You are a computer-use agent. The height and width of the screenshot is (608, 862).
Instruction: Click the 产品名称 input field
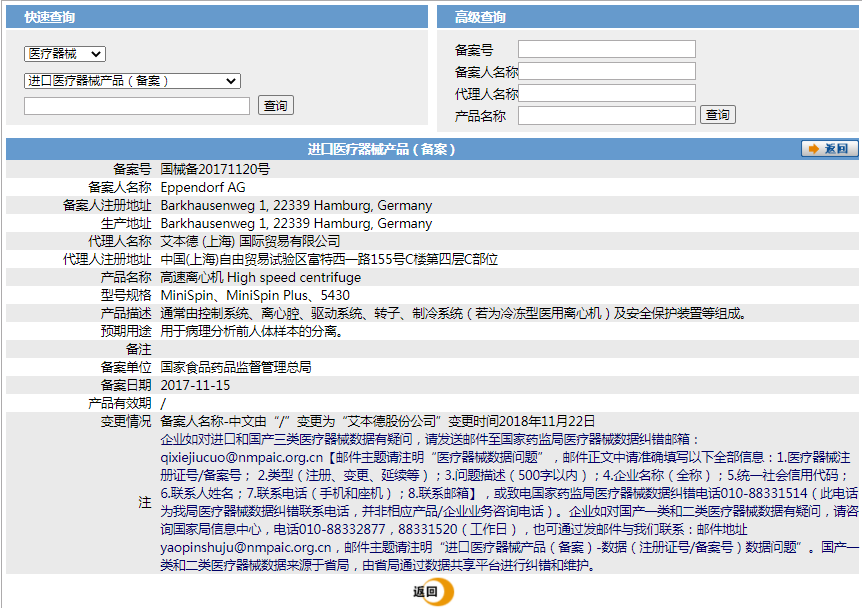tap(607, 115)
